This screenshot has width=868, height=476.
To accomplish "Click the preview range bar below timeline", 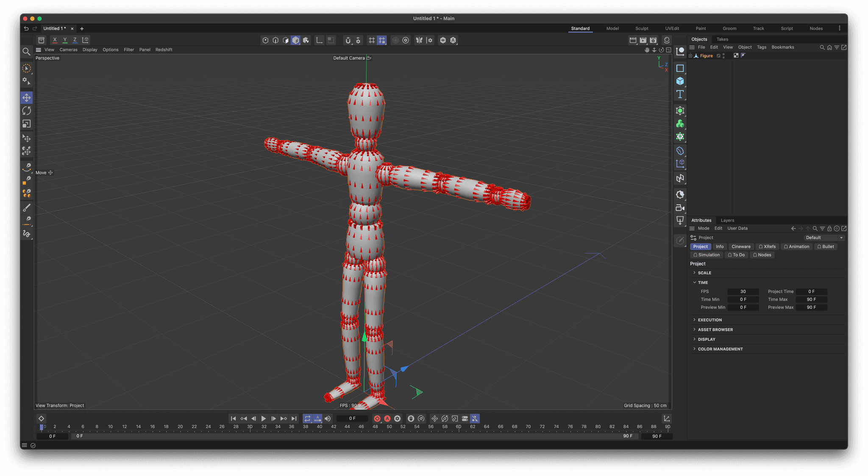I will (354, 436).
